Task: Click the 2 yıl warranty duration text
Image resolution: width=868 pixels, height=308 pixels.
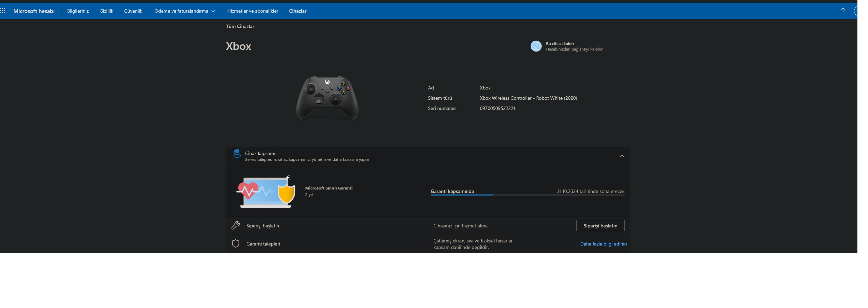Action: pyautogui.click(x=309, y=195)
